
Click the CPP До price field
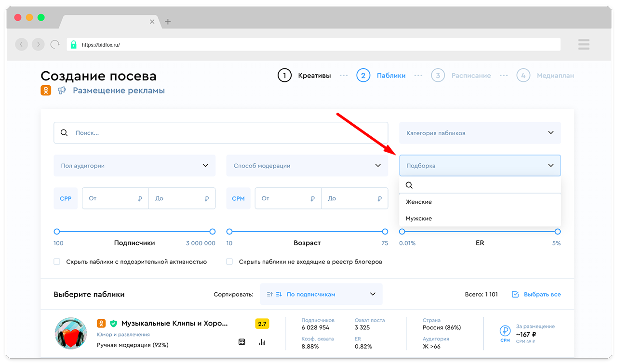point(182,198)
